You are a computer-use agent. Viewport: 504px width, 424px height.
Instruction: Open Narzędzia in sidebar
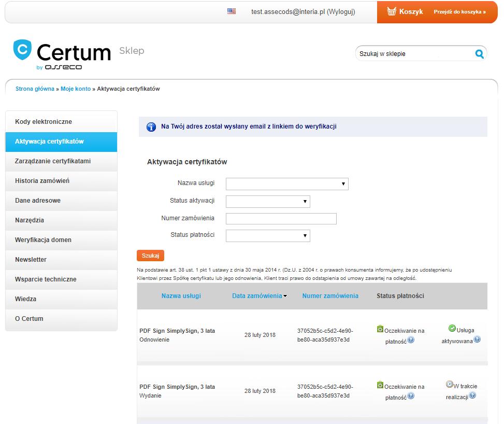(x=61, y=220)
